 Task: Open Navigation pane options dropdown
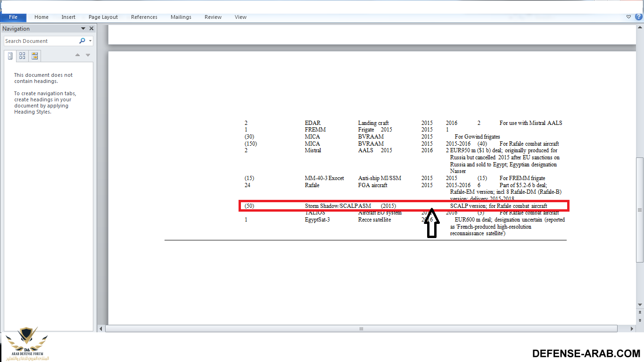coord(83,29)
